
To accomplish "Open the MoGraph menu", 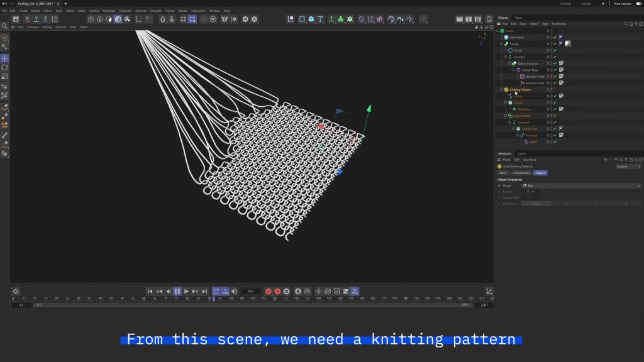I will [x=109, y=11].
